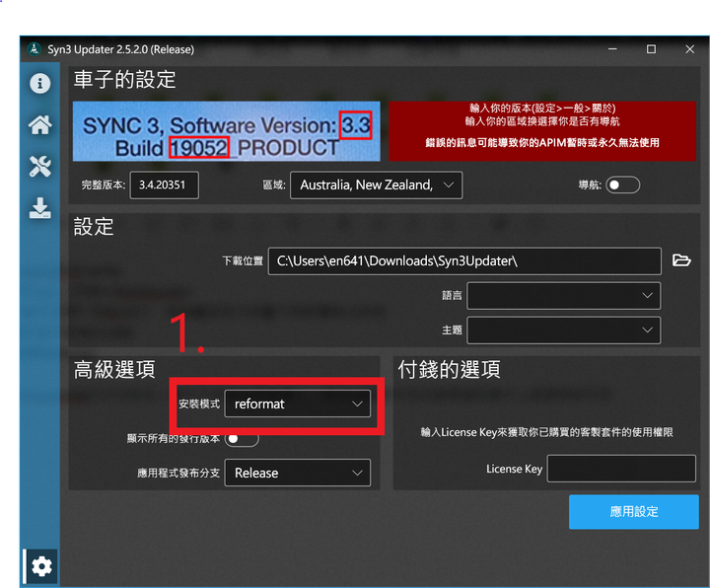The width and height of the screenshot is (710, 588).
Task: Toggle the 導航 navigation switch
Action: [622, 184]
